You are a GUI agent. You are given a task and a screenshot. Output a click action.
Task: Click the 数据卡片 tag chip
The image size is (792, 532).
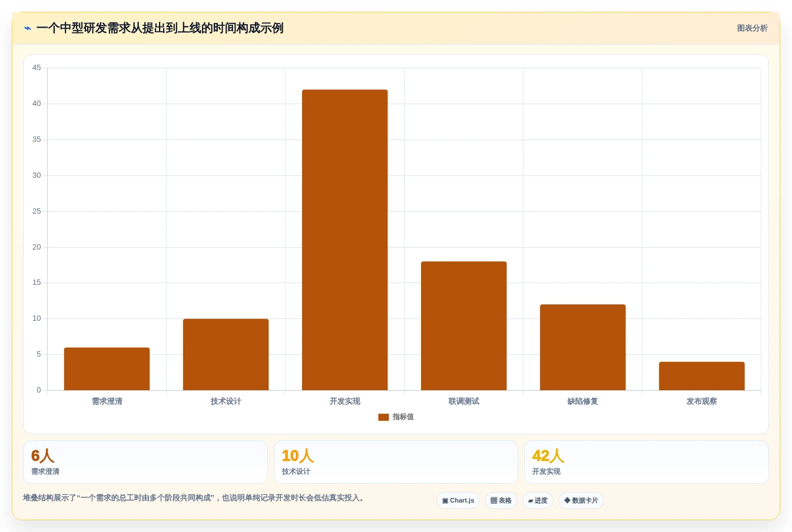[581, 501]
